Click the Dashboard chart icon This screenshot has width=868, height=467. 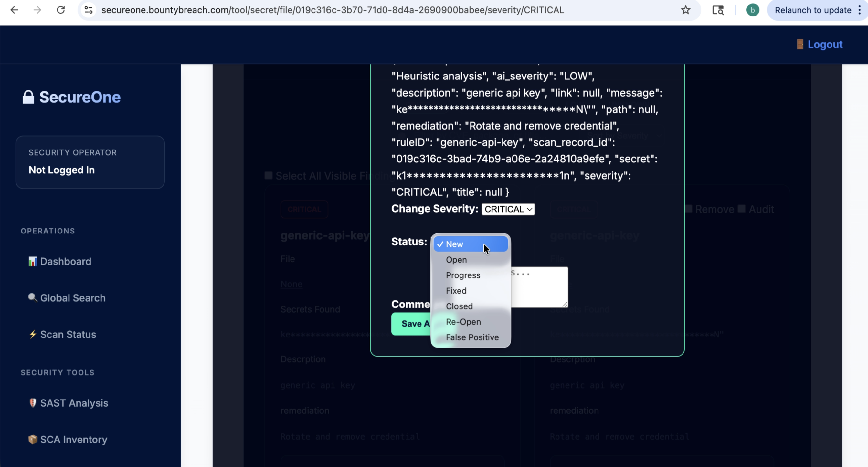(33, 261)
